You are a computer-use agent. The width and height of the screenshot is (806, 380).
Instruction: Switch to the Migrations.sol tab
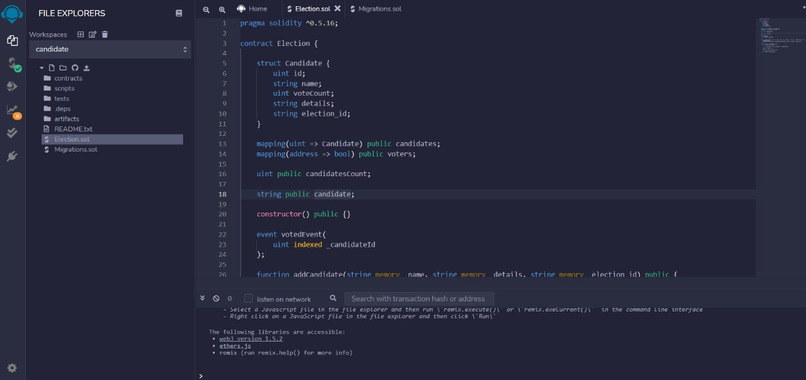375,9
